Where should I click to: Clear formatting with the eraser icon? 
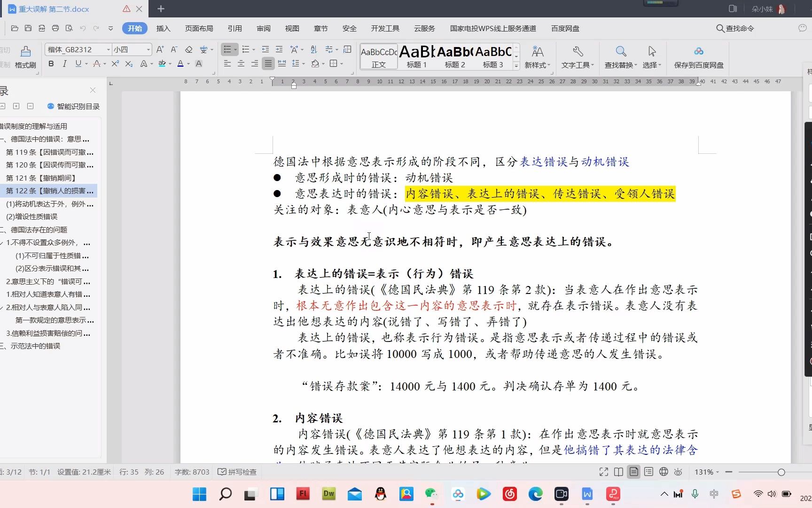188,49
